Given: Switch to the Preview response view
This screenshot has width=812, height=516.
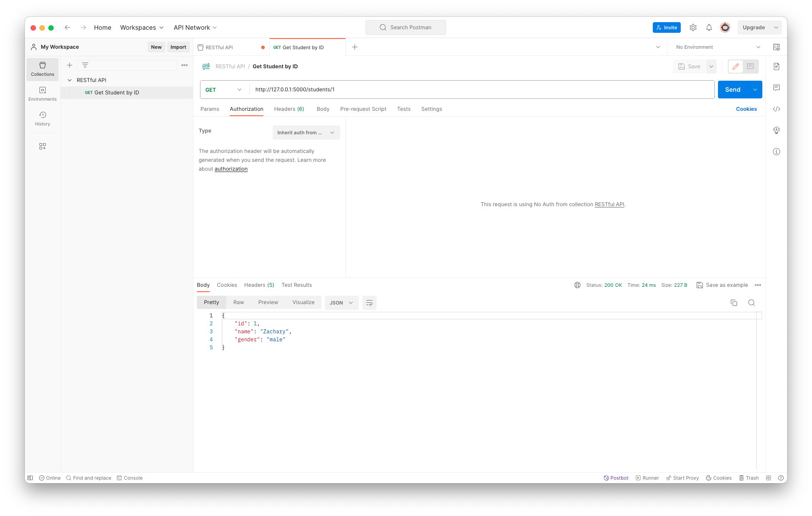Looking at the screenshot, I should click(268, 302).
